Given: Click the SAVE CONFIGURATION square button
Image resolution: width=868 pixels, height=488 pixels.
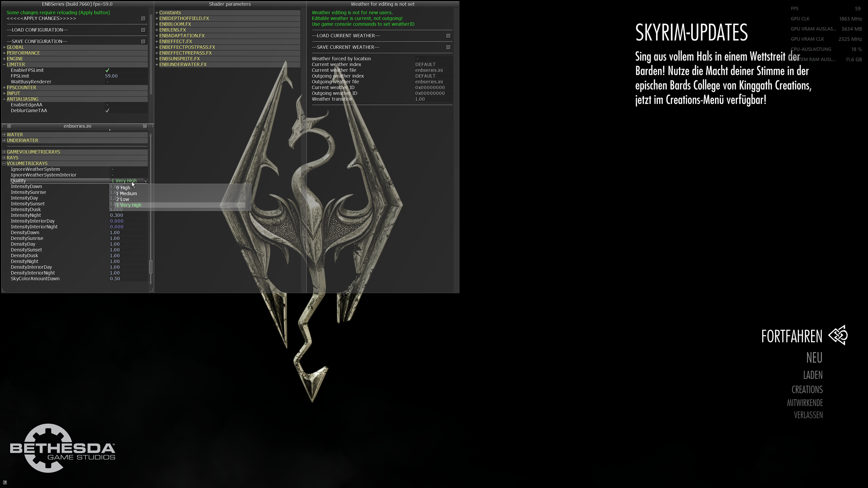Looking at the screenshot, I should 143,41.
